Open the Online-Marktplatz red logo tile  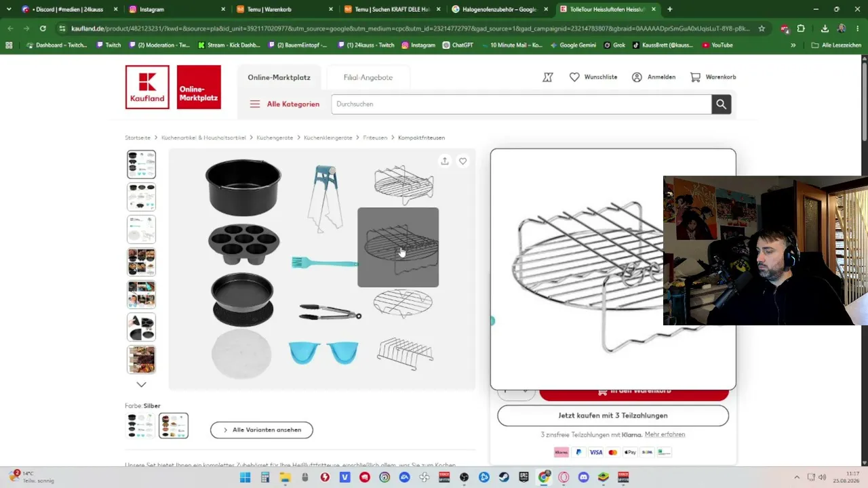point(199,87)
